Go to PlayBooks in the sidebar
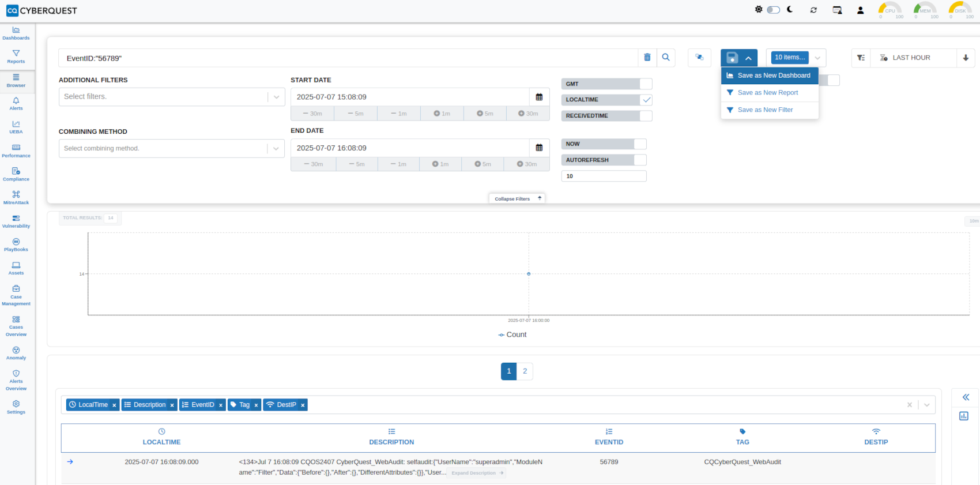980x485 pixels. pyautogui.click(x=16, y=245)
